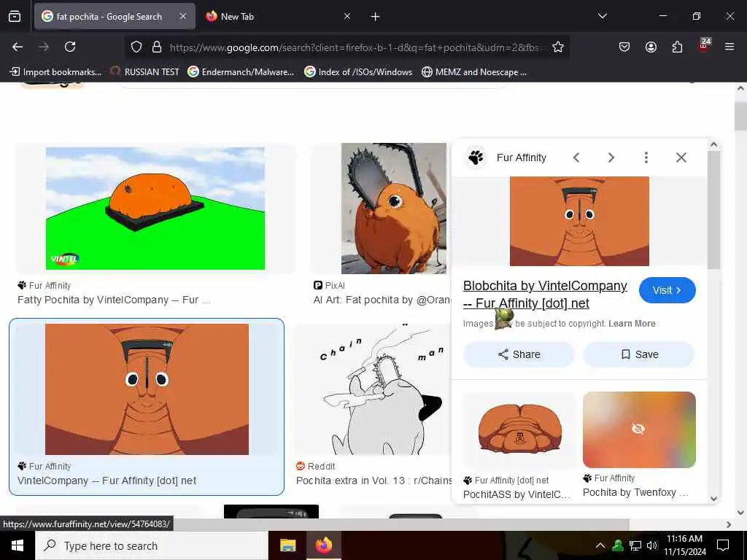Click Import bookmarks in bookmarks bar
747x560 pixels.
tap(55, 72)
